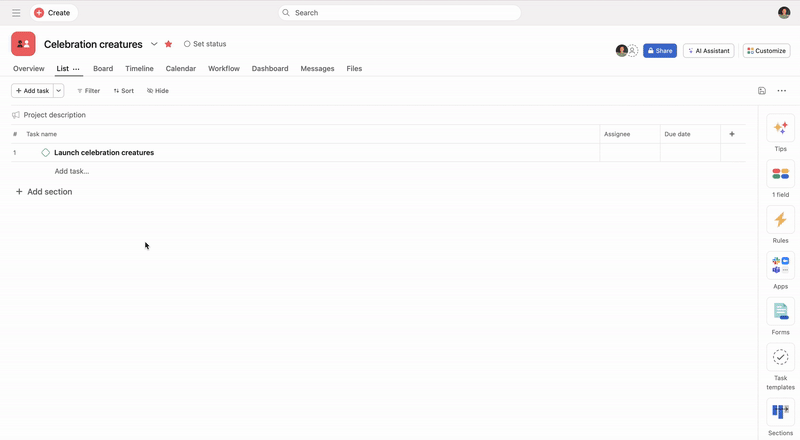
Task: Open the Customize panel
Action: [x=766, y=51]
